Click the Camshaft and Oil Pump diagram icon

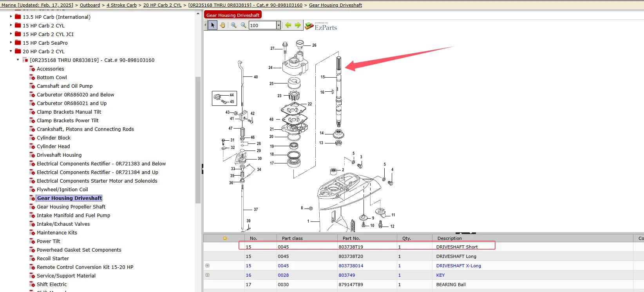(x=32, y=86)
